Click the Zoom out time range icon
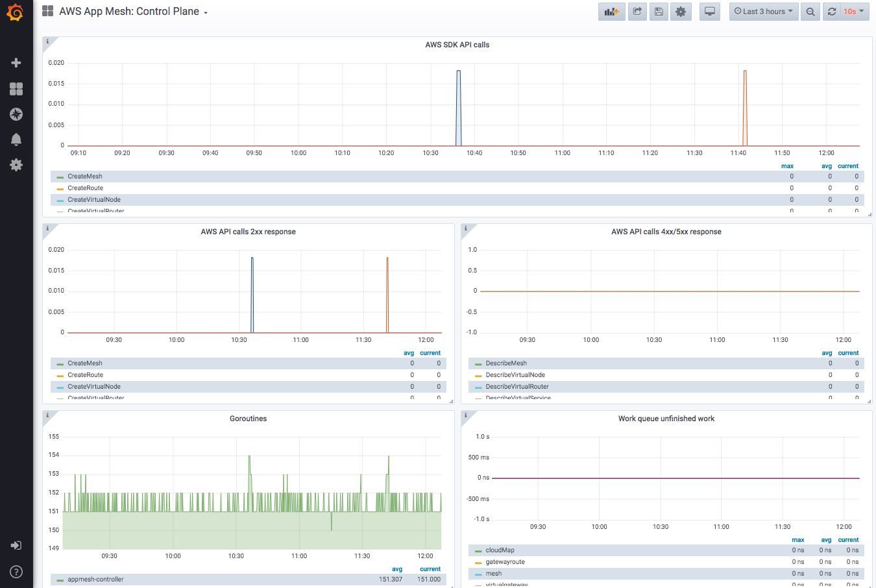Screen dimensions: 876x588 pyautogui.click(x=810, y=12)
